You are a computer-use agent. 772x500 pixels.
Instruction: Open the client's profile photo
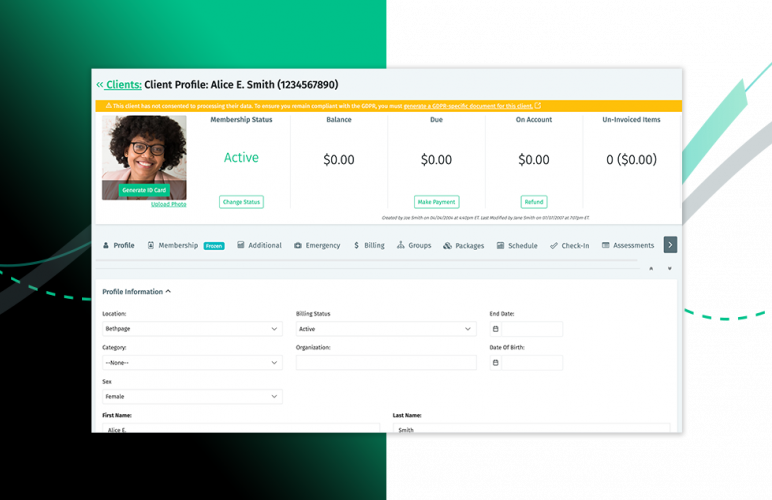(x=144, y=149)
